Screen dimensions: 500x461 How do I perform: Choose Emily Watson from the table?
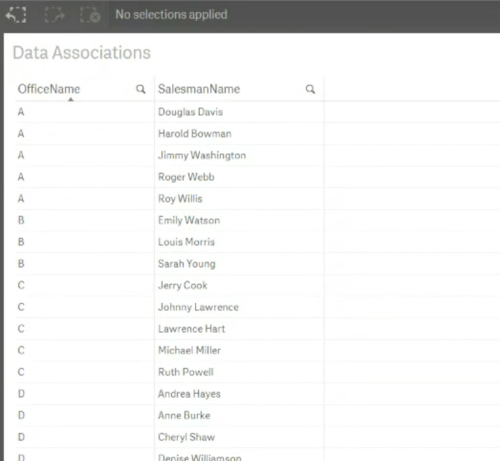[189, 220]
